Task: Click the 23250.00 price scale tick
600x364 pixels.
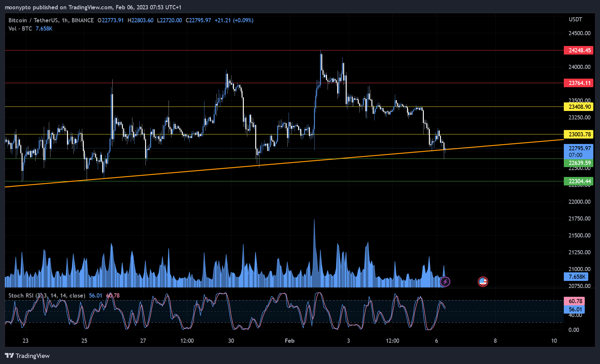Action: pos(579,118)
